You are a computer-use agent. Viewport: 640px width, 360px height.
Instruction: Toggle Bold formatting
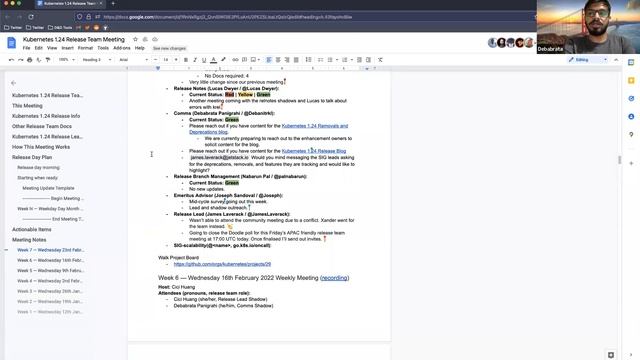tap(186, 60)
